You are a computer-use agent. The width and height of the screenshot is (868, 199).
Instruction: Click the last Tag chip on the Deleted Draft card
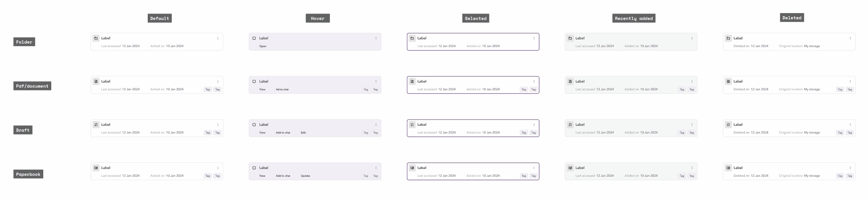click(x=850, y=133)
